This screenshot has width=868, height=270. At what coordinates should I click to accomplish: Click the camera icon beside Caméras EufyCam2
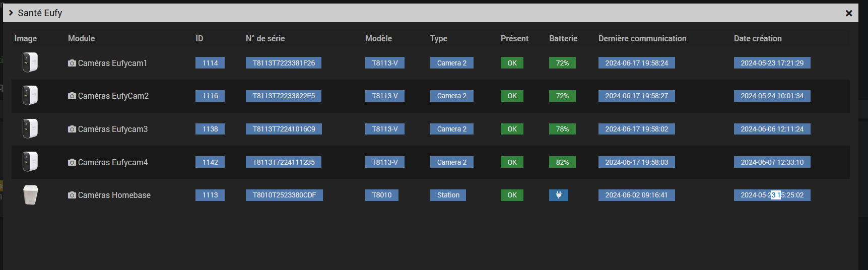pyautogui.click(x=72, y=96)
